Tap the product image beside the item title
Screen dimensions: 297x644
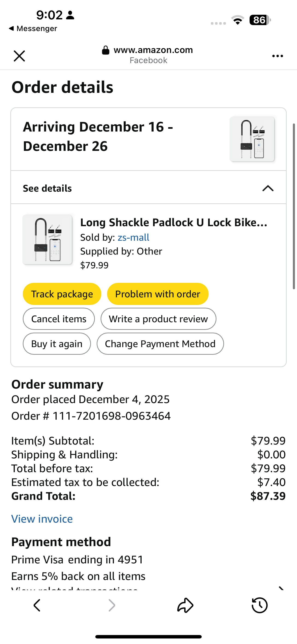point(47,240)
